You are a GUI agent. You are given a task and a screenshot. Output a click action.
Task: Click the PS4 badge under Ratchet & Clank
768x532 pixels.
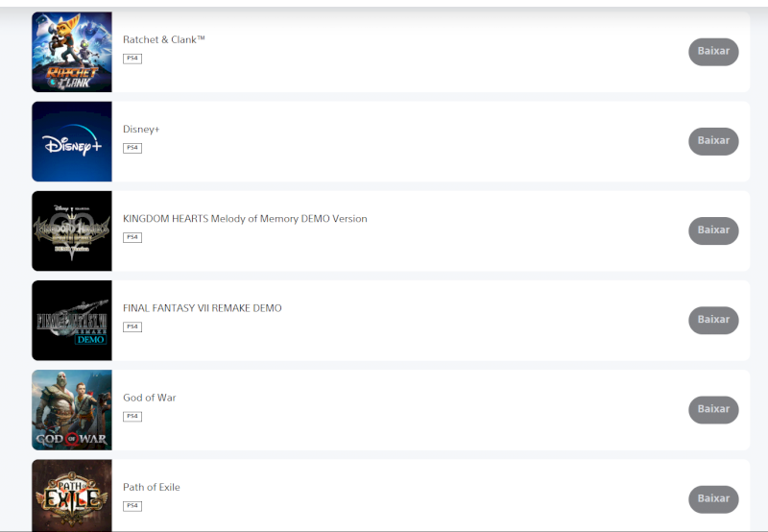pyautogui.click(x=132, y=59)
